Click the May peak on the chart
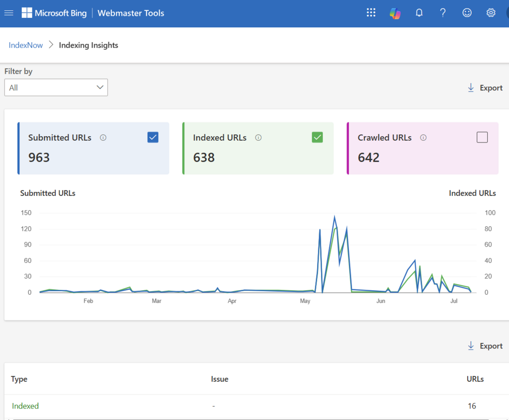The height and width of the screenshot is (420, 509). pyautogui.click(x=335, y=217)
